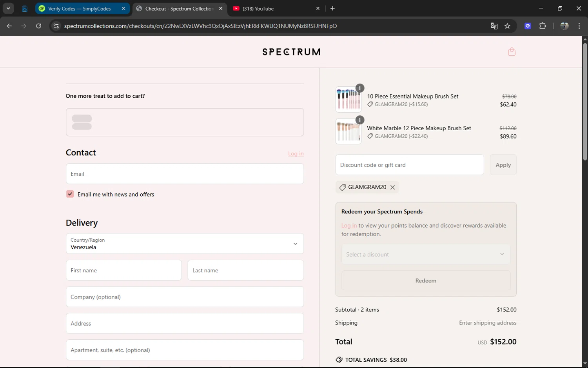Focus the Email input field
This screenshot has width=588, height=368.
[x=185, y=174]
